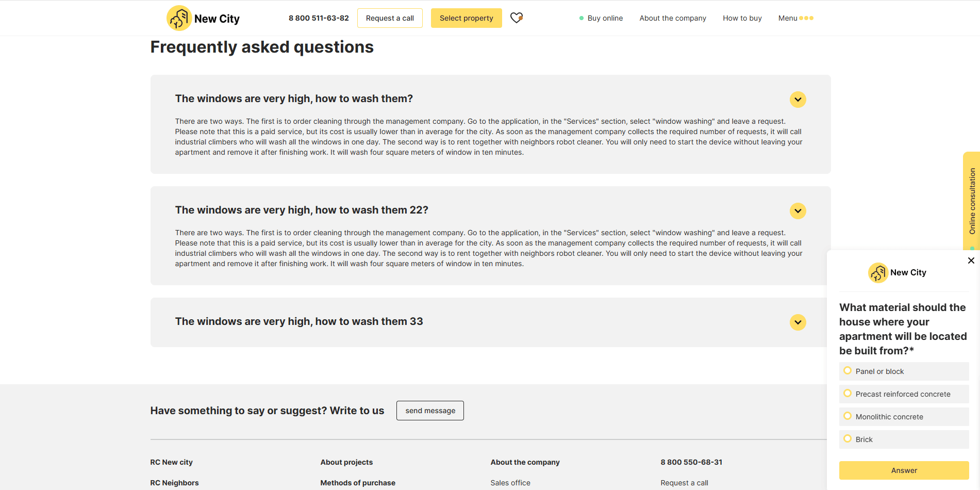Open the Buy online link
Viewport: 980px width, 490px height.
pos(605,18)
